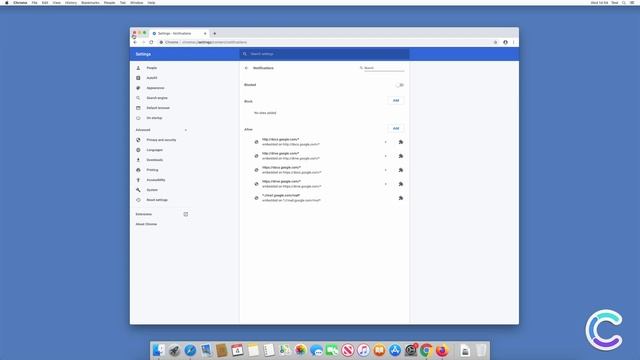This screenshot has width=640, height=360.
Task: Close the Settings - Notifications tab
Action: pyautogui.click(x=205, y=33)
